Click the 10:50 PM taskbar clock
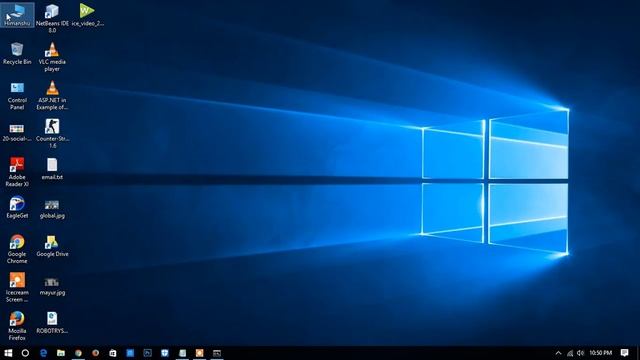 point(600,353)
